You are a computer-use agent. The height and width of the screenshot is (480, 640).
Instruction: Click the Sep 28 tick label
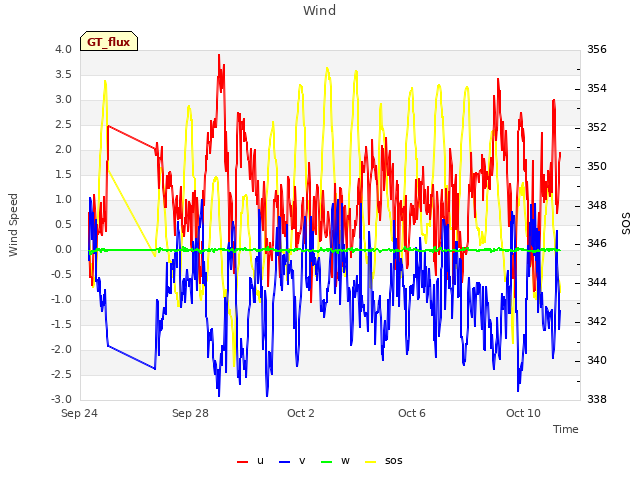190,413
